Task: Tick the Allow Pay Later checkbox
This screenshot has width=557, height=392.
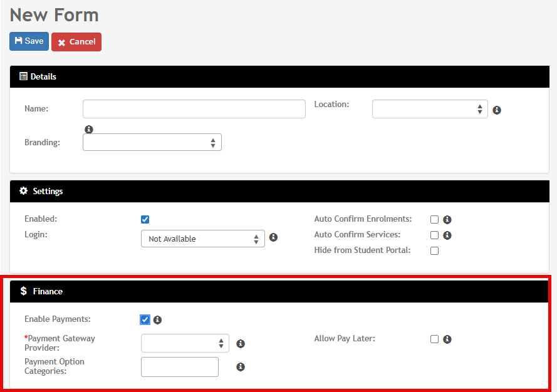Action: (x=434, y=339)
